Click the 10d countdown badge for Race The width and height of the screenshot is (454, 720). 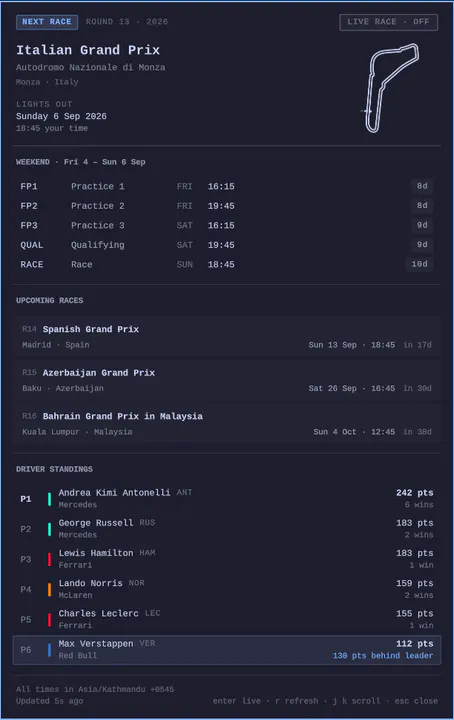[419, 264]
